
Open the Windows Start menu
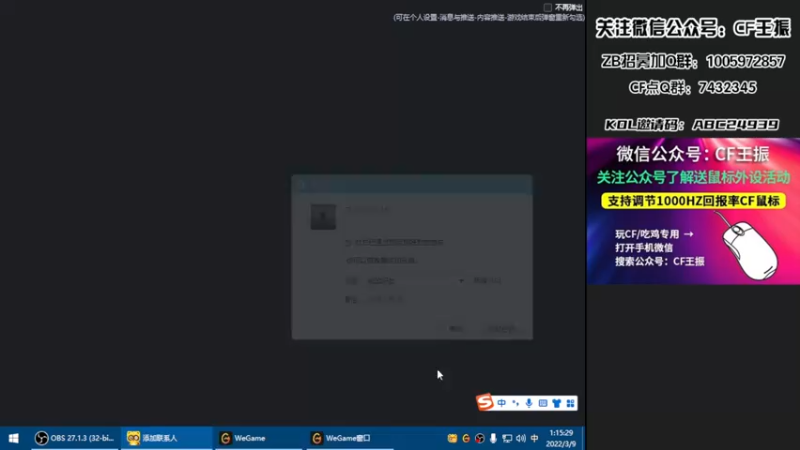pos(14,438)
